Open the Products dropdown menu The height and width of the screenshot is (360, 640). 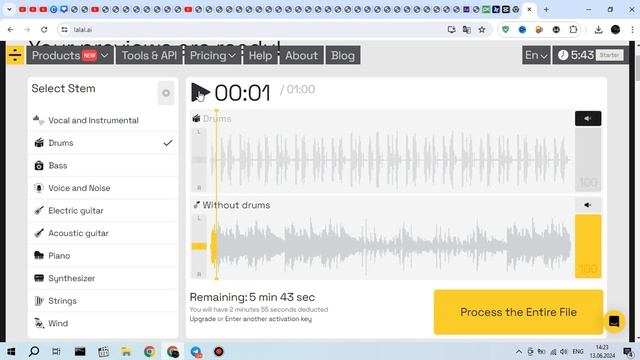point(70,56)
